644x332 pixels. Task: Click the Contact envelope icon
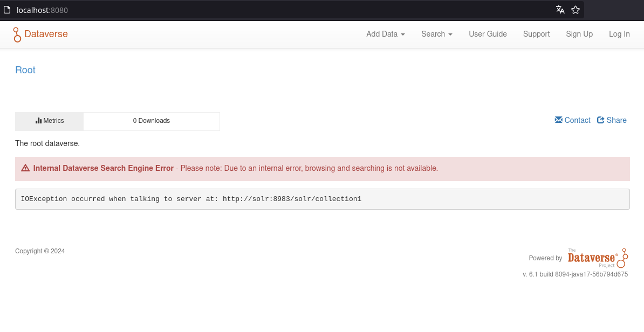pyautogui.click(x=558, y=120)
